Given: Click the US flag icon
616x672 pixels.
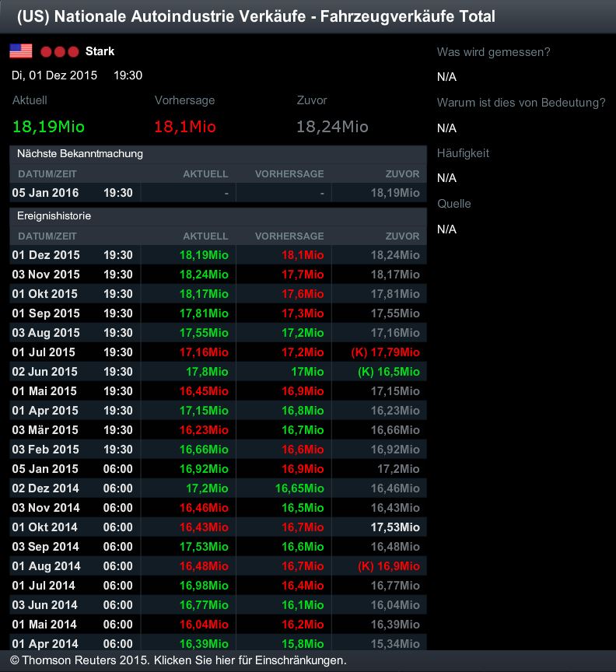Looking at the screenshot, I should coord(21,51).
